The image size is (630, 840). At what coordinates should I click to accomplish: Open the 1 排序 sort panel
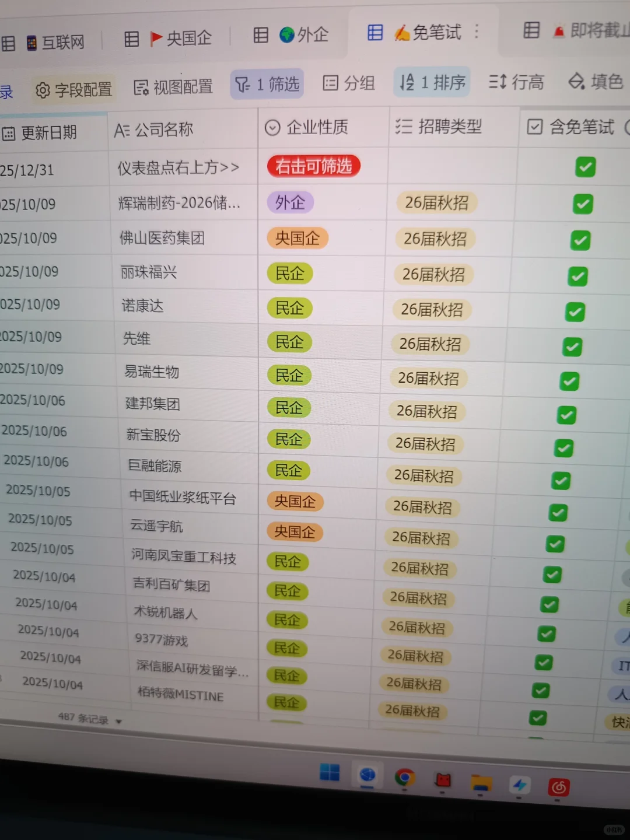(432, 82)
